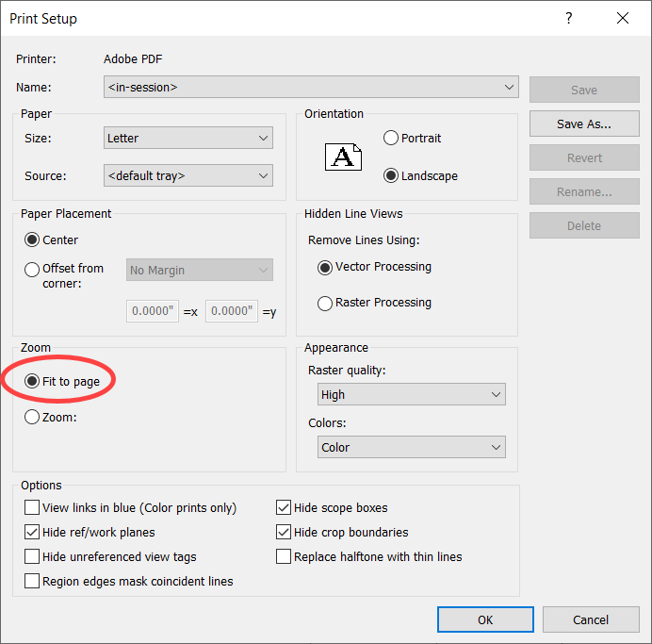Uncheck Hide scope boxes

pyautogui.click(x=284, y=508)
